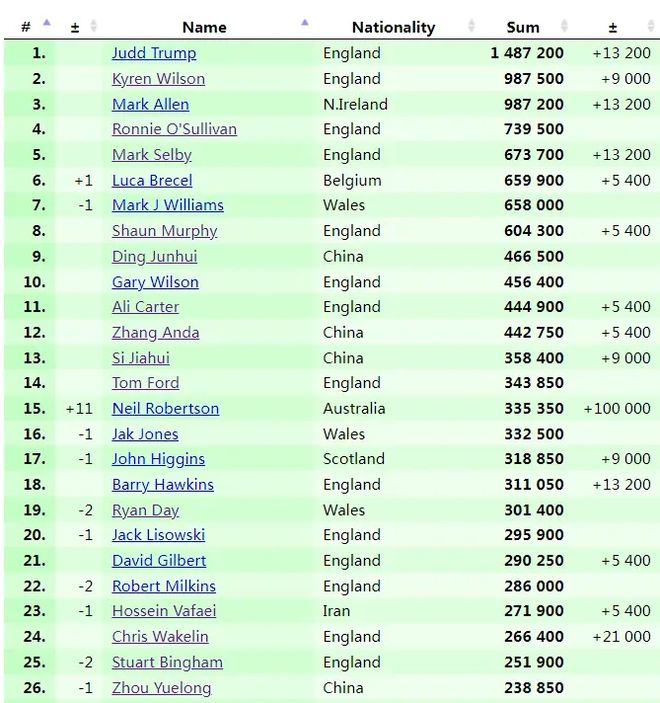Sort Nationality column with arrows
The height and width of the screenshot is (703, 660).
point(471,26)
